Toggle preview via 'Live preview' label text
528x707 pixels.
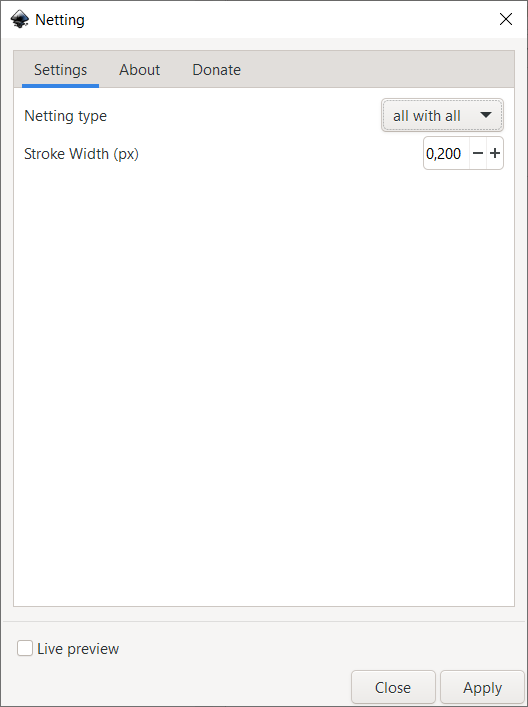(78, 649)
